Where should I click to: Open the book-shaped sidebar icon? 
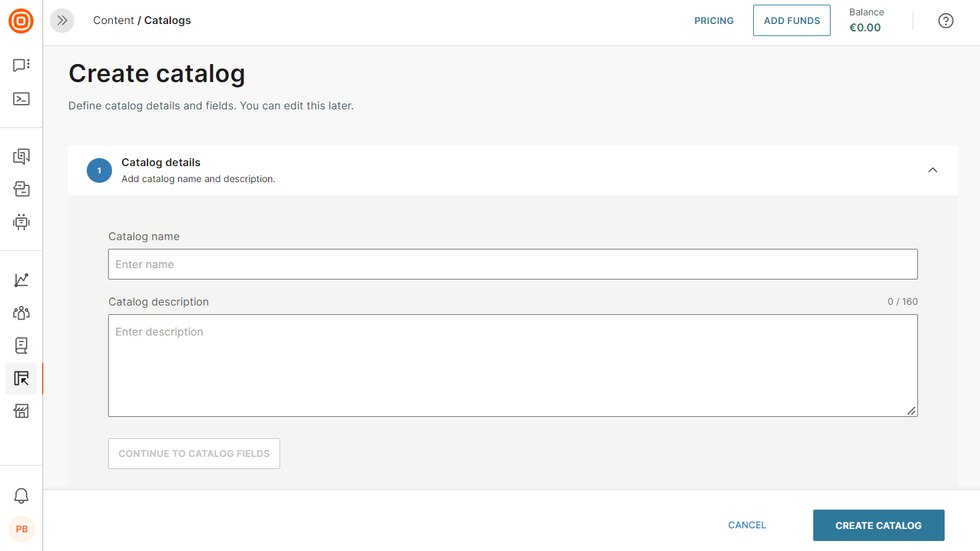pyautogui.click(x=21, y=345)
